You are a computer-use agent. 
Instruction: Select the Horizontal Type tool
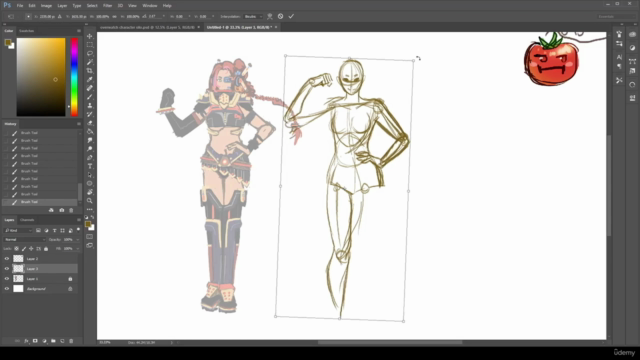click(90, 166)
